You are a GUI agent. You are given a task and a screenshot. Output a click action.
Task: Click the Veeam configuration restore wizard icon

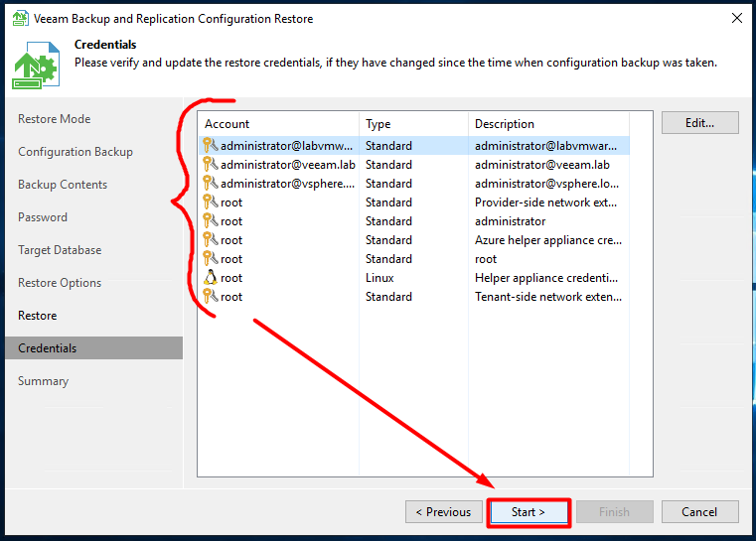tap(36, 66)
